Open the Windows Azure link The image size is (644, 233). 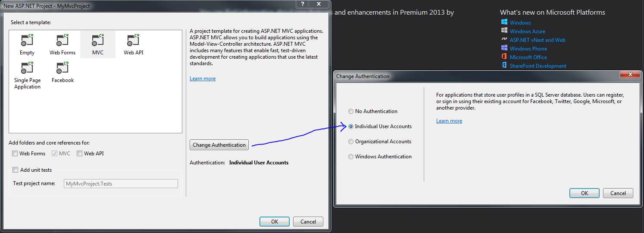[x=528, y=31]
